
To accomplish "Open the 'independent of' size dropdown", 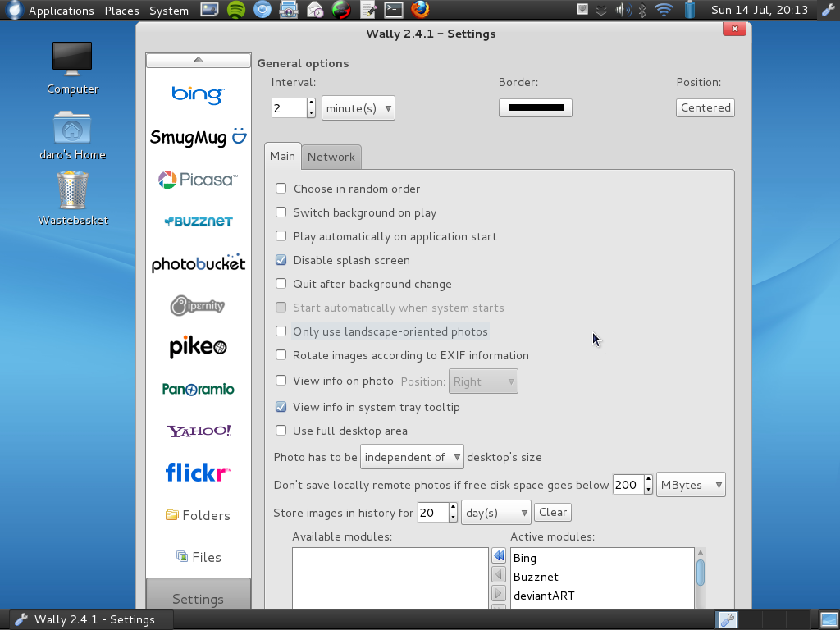I will point(412,457).
